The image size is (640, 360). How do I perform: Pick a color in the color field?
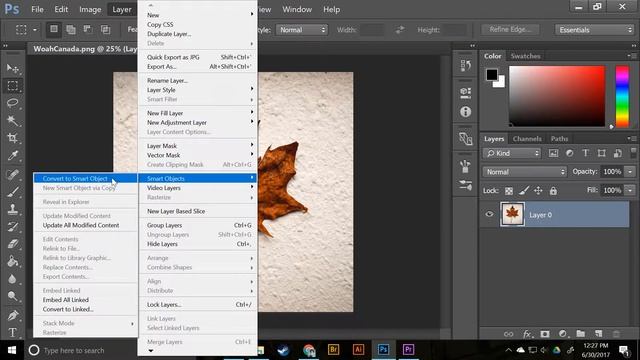click(557, 96)
